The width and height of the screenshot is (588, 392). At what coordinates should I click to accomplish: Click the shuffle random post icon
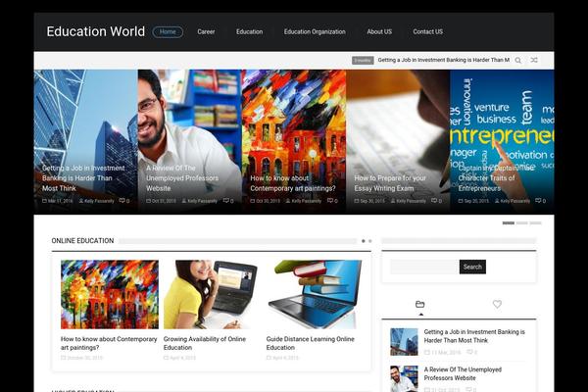point(534,60)
